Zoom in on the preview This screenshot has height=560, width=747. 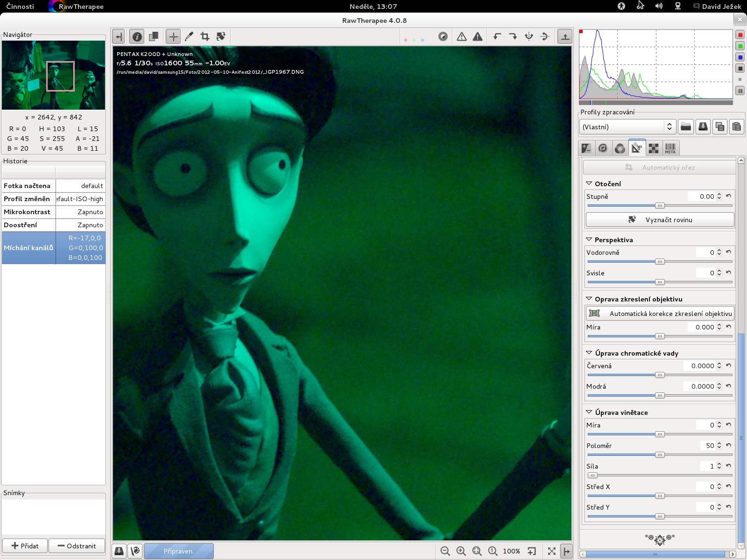point(461,551)
